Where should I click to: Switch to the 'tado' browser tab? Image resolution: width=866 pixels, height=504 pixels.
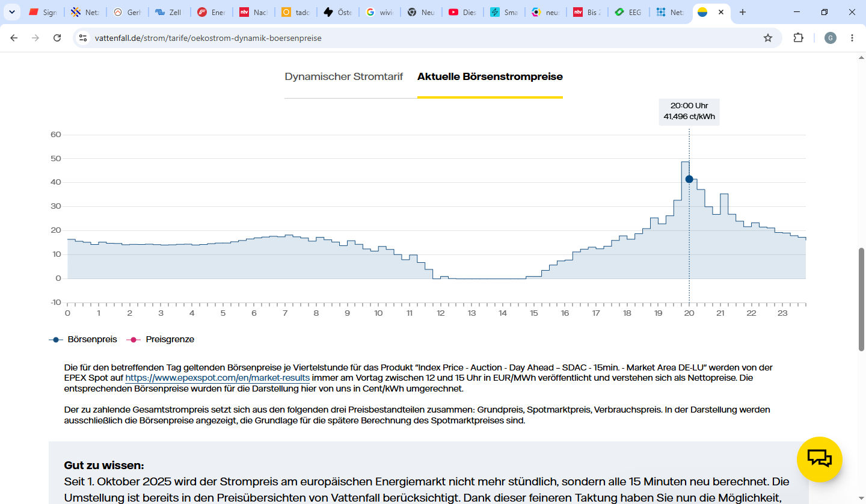click(295, 12)
